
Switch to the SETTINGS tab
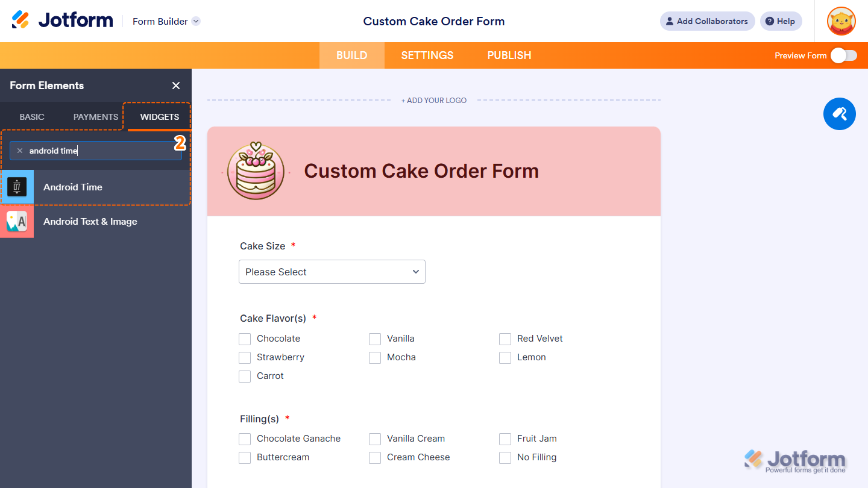coord(427,55)
